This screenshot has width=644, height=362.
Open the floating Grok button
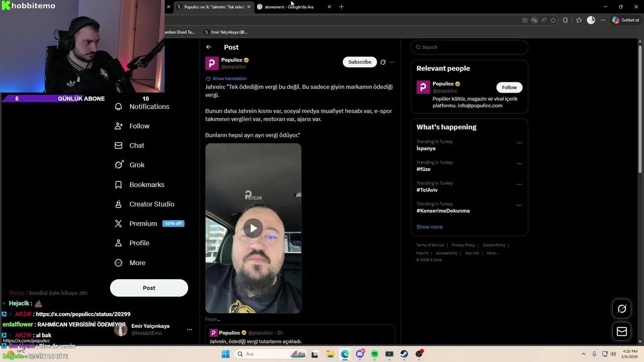(x=622, y=309)
